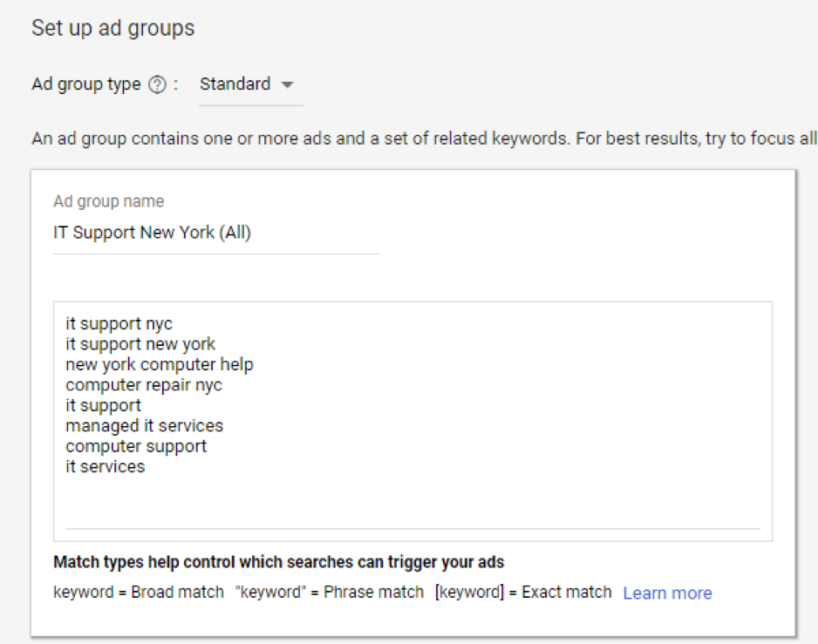
Task: Click empty space below keywords in text box
Action: point(410,501)
